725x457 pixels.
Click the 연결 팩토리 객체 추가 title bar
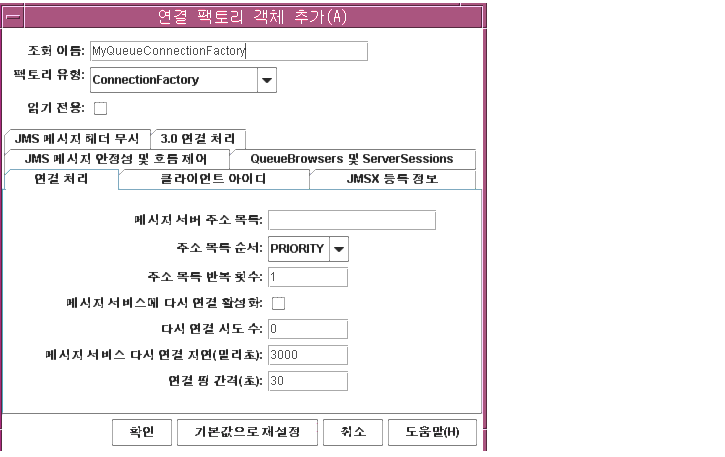point(253,17)
